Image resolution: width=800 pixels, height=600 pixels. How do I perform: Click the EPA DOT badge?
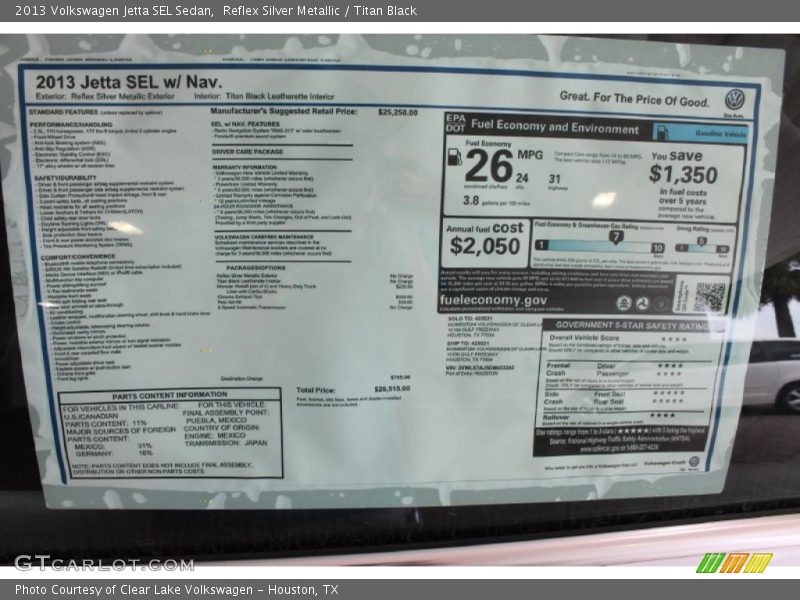(x=455, y=123)
